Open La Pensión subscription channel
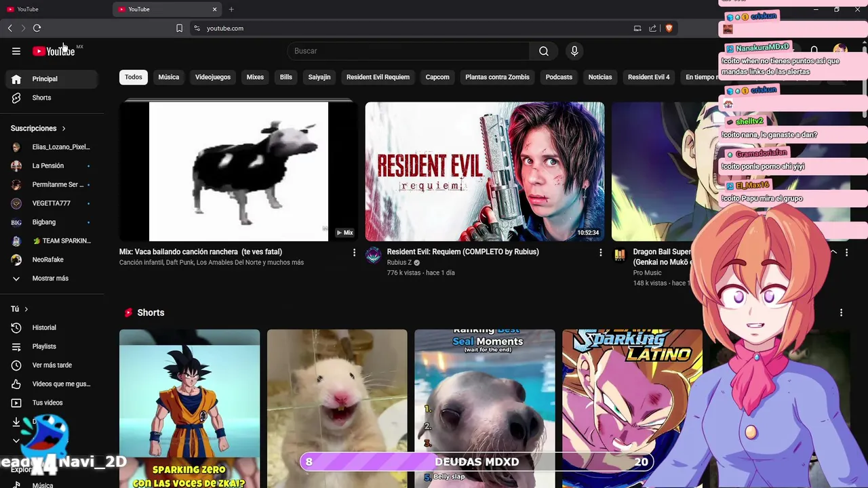Image resolution: width=868 pixels, height=488 pixels. coord(52,165)
